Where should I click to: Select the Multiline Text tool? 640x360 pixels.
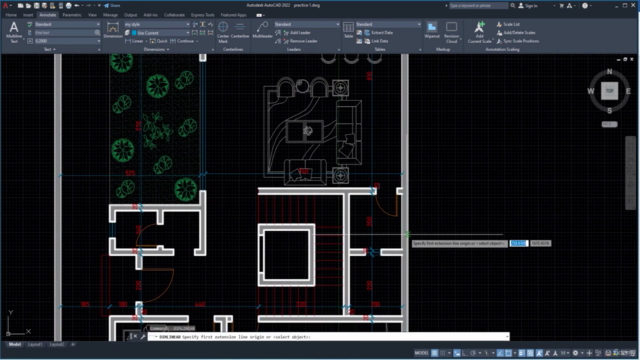pyautogui.click(x=14, y=32)
